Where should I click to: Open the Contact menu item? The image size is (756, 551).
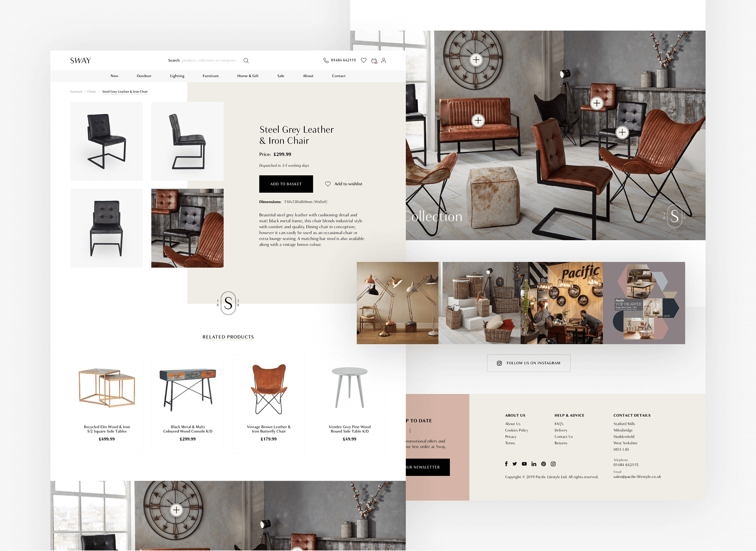(x=339, y=76)
